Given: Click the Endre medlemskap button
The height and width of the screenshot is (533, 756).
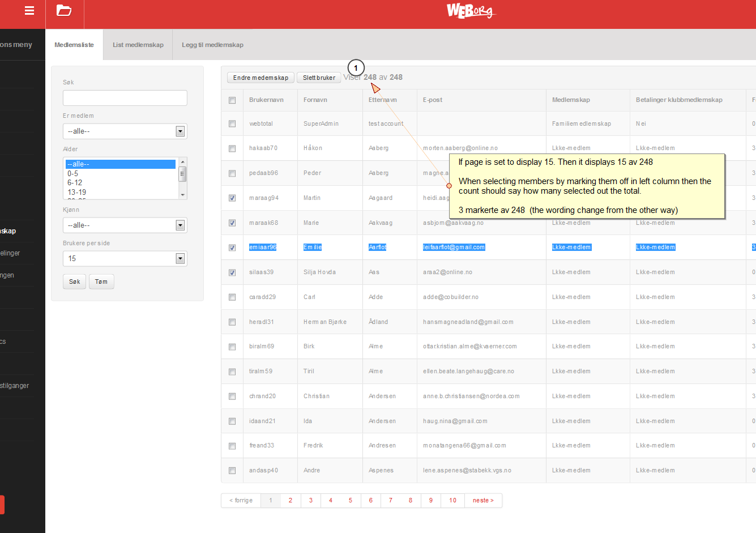Looking at the screenshot, I should tap(260, 78).
